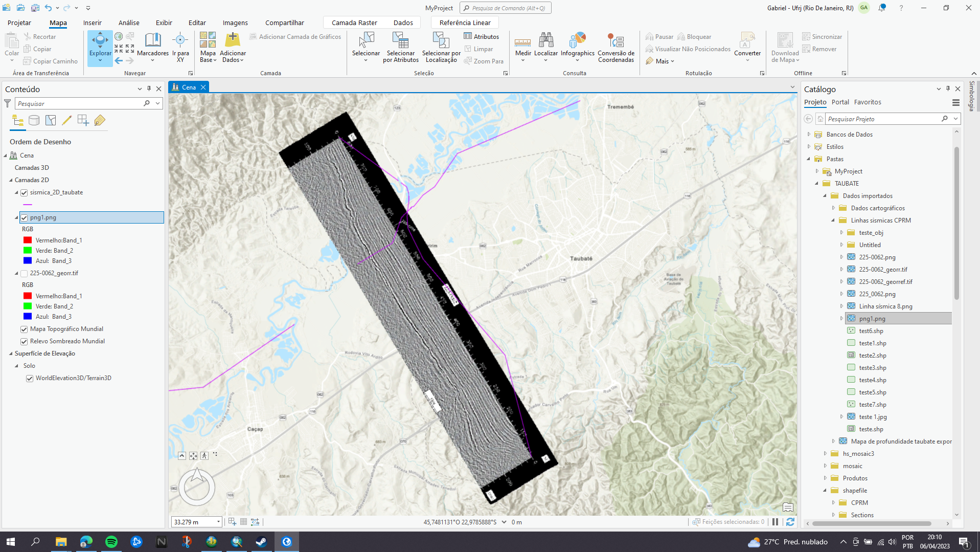Show list by labeling
Screen dimensions: 980x552
point(100,120)
